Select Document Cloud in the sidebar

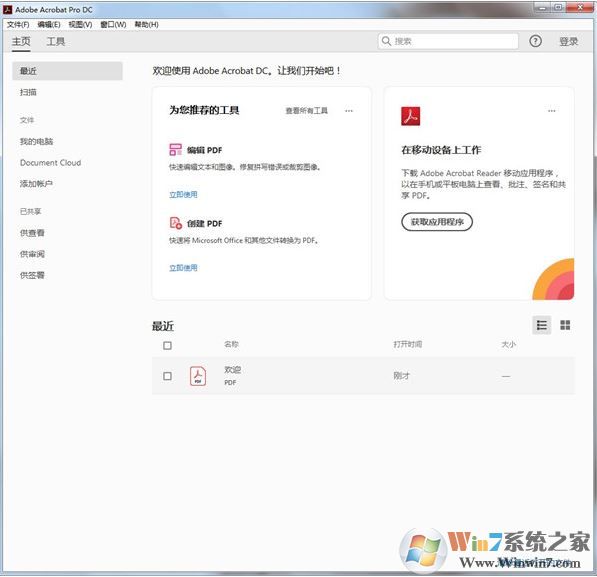coord(51,163)
